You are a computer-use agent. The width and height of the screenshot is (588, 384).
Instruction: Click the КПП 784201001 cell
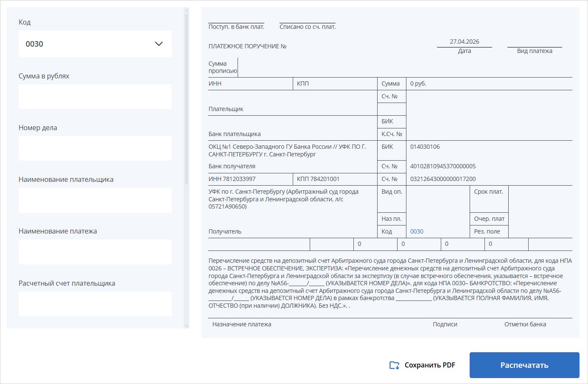pyautogui.click(x=318, y=179)
